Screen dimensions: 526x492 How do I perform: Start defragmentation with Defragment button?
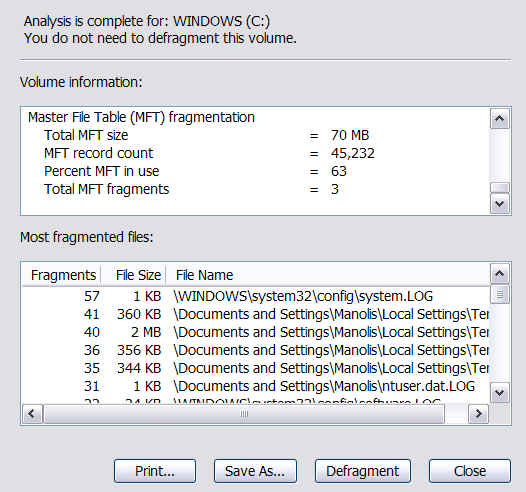(363, 471)
